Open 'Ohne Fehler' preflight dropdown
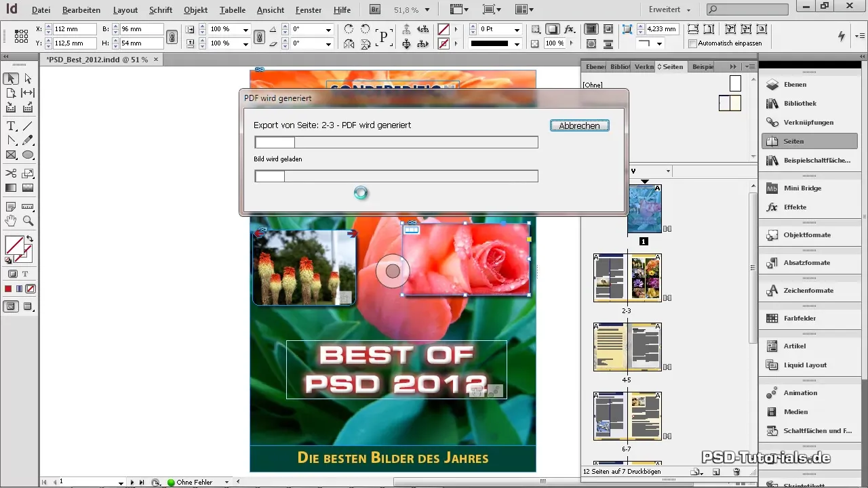 (227, 482)
